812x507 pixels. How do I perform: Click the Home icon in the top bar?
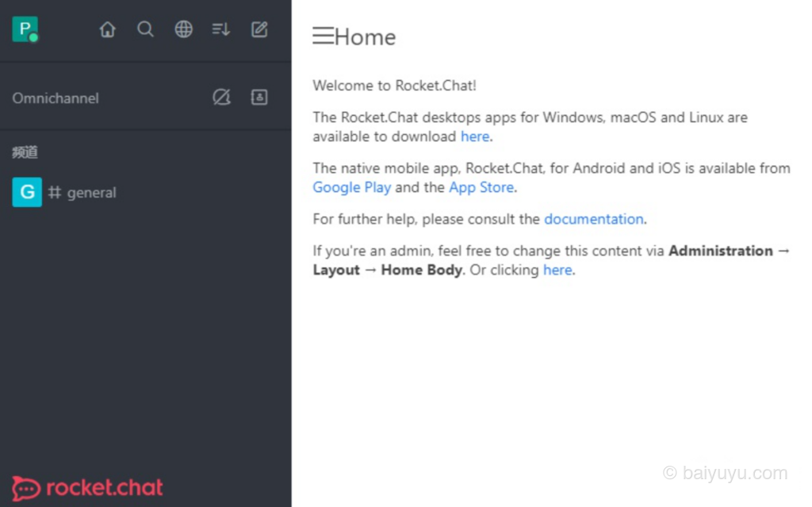pos(107,29)
